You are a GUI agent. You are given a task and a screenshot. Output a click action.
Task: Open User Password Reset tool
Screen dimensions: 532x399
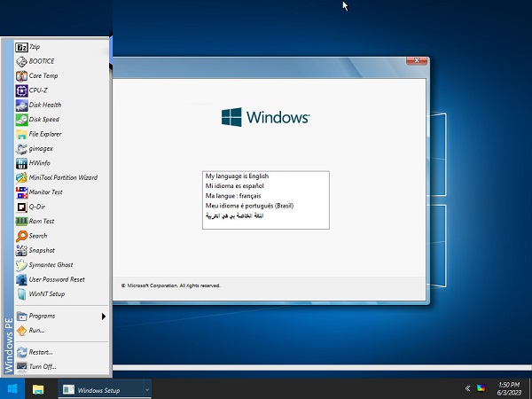pos(56,279)
